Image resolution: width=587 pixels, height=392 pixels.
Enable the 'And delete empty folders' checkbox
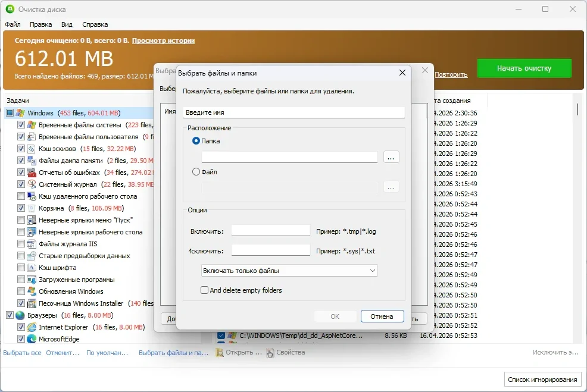pos(205,290)
